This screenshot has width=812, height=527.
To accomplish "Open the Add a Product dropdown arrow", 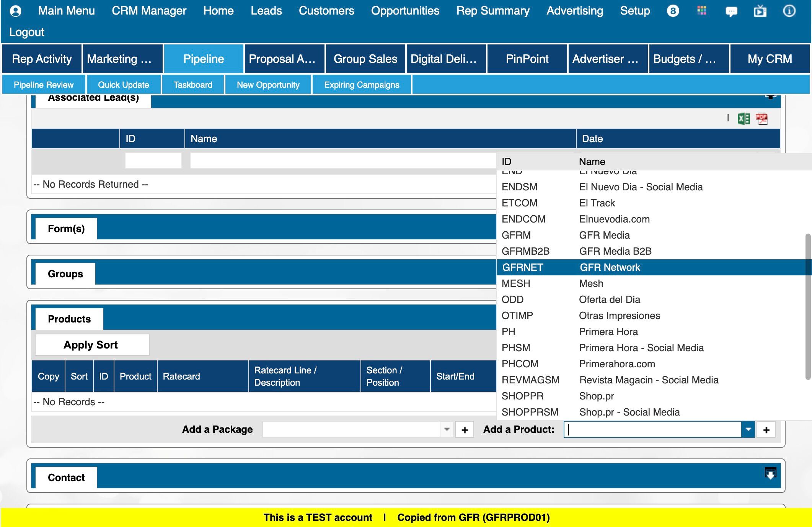I will tap(748, 430).
